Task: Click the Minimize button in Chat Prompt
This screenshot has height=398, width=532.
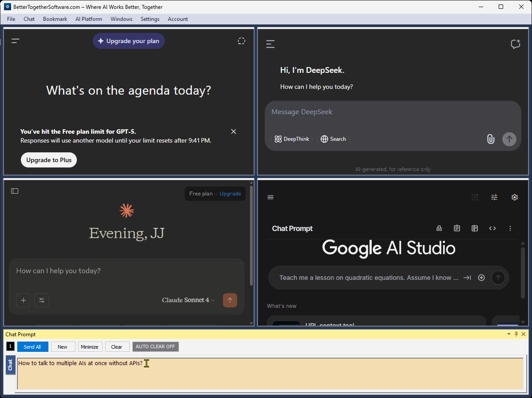Action: click(x=90, y=347)
